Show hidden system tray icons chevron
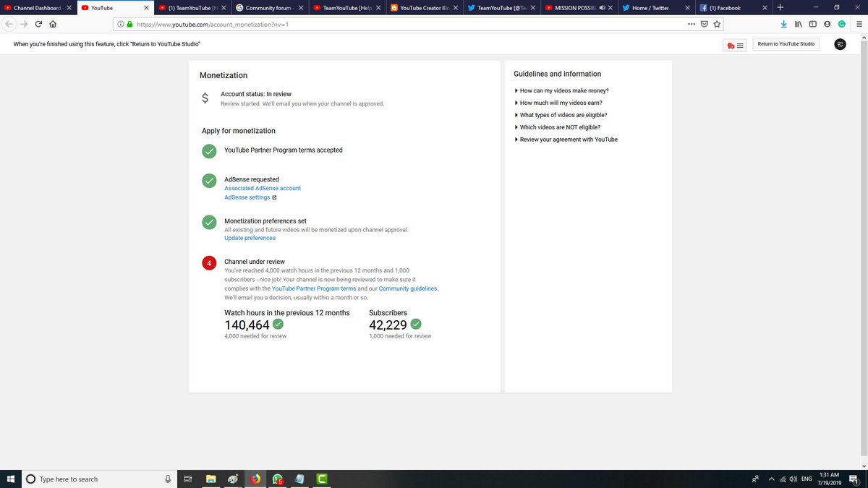The height and width of the screenshot is (488, 868). tap(771, 479)
